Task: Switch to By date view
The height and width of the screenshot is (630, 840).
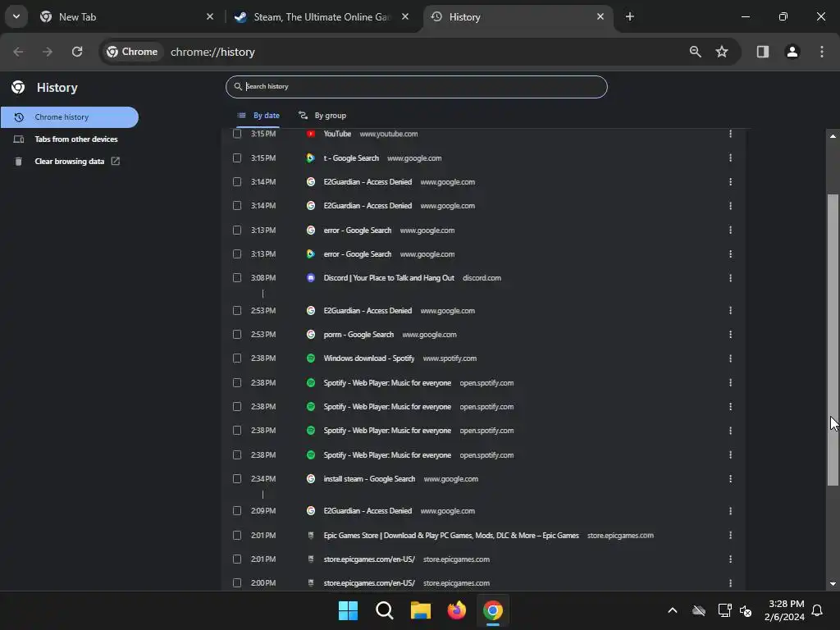Action: point(258,115)
